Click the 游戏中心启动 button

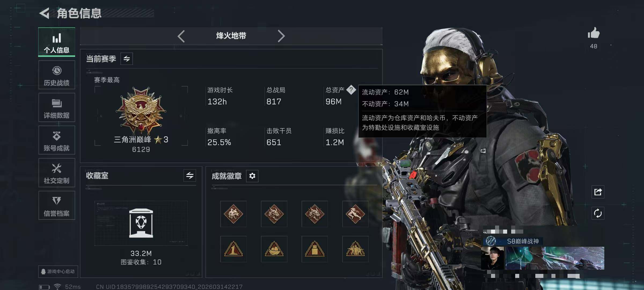coord(58,271)
